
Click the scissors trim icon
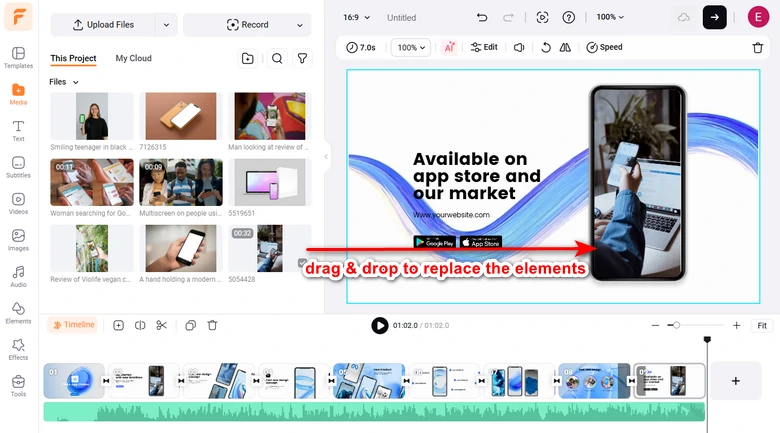coord(161,325)
